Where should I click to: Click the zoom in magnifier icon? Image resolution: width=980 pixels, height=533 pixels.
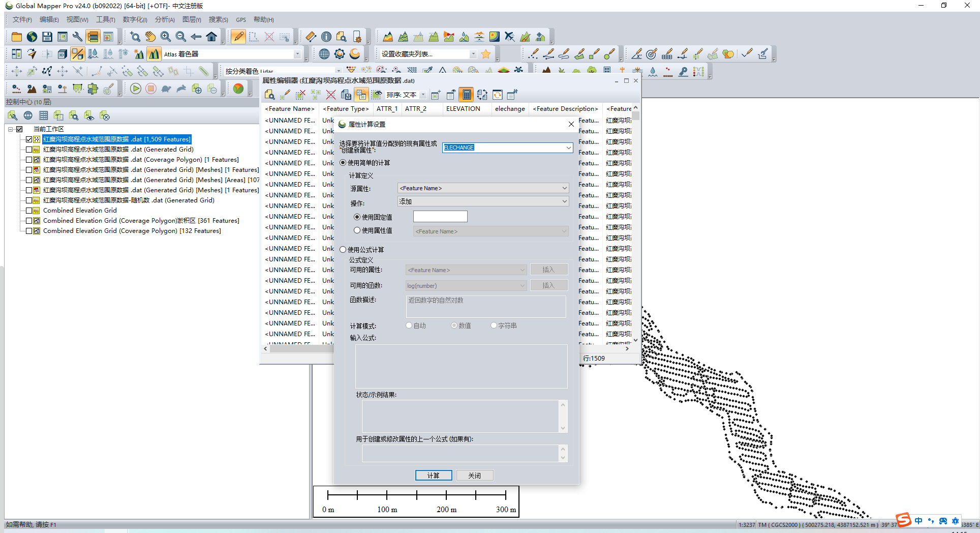(166, 37)
